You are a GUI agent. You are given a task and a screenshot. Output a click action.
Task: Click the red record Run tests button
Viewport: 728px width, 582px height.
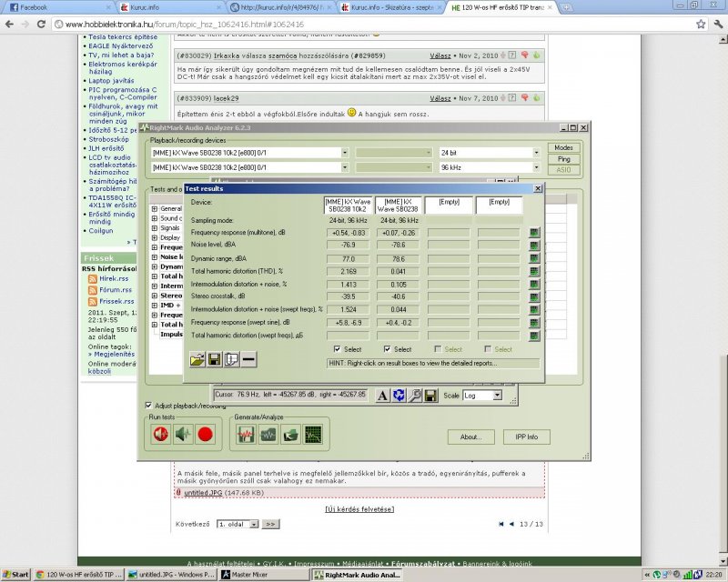pyautogui.click(x=206, y=435)
